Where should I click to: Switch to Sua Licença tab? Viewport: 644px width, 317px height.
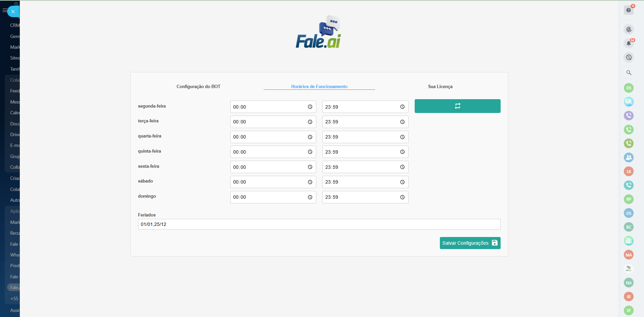440,86
